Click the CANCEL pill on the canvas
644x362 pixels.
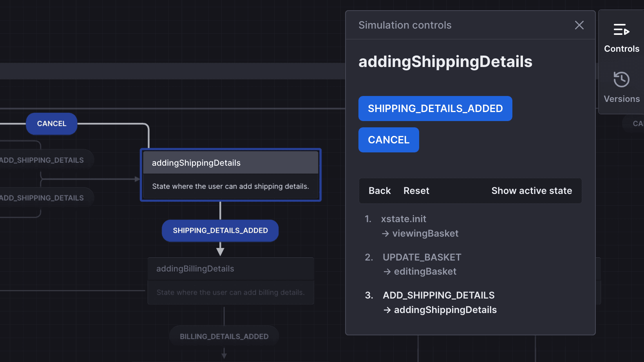(51, 123)
